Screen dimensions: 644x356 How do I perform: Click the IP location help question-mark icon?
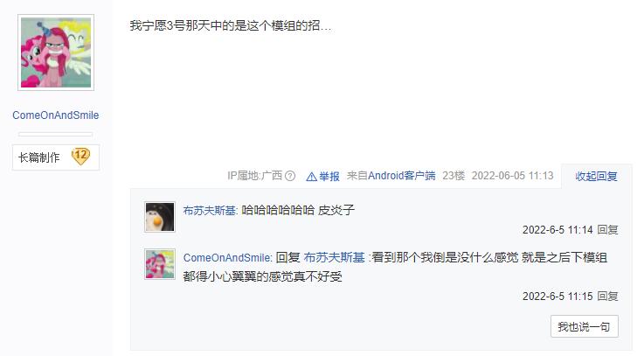click(x=290, y=176)
